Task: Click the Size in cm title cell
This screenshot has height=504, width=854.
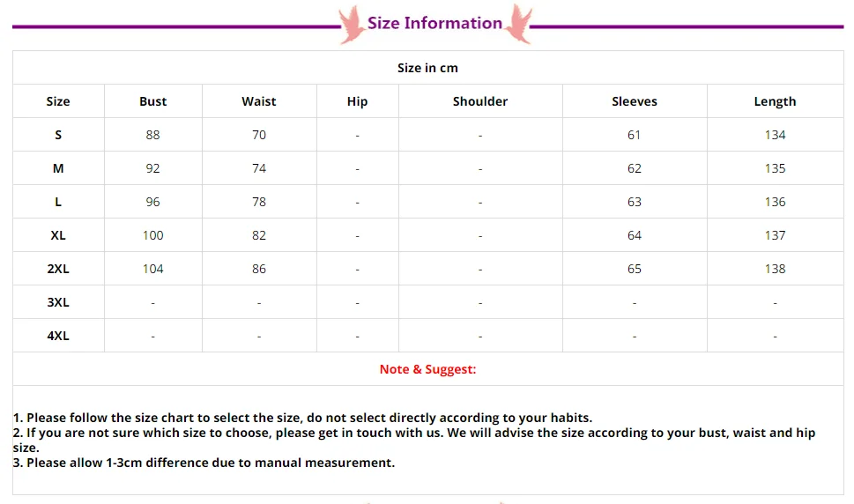Action: [x=427, y=68]
